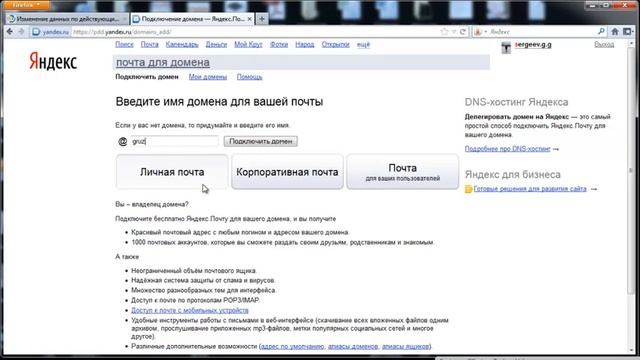This screenshot has width=640, height=360.
Task: Open Подробнее про DNS-хостинг link
Action: (x=507, y=149)
